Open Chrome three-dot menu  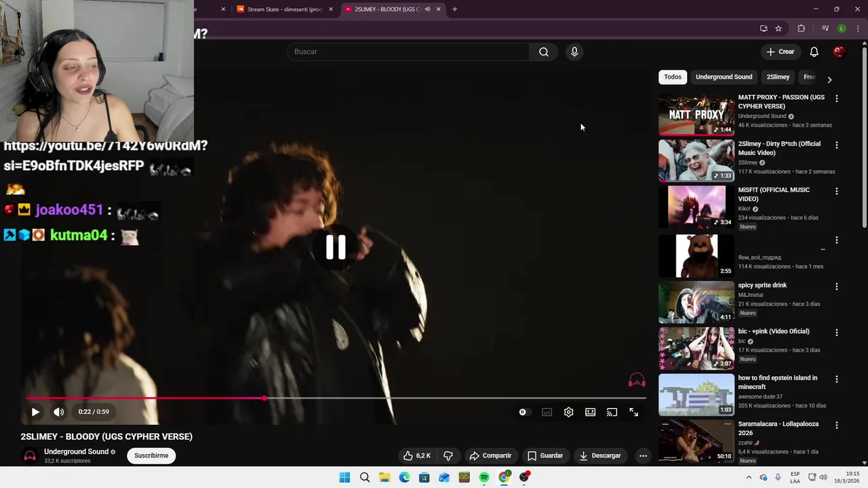pyautogui.click(x=858, y=28)
